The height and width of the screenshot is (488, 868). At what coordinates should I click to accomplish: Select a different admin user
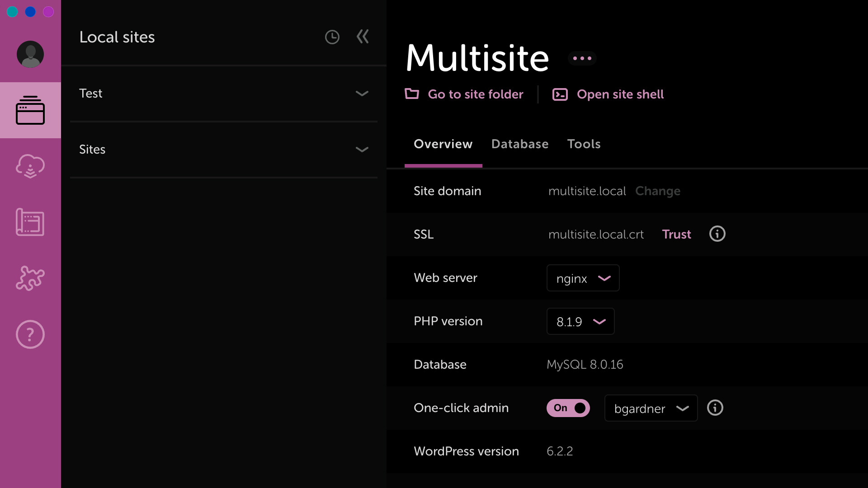click(x=650, y=408)
